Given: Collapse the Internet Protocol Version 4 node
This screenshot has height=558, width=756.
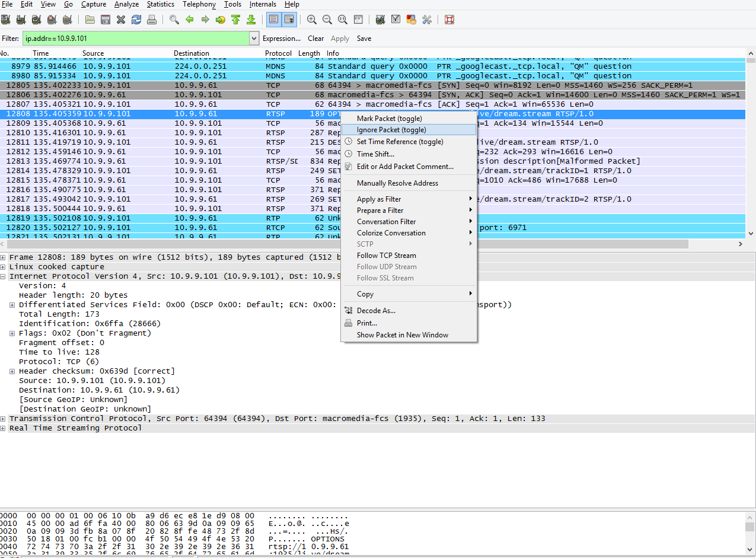Looking at the screenshot, I should (4, 276).
